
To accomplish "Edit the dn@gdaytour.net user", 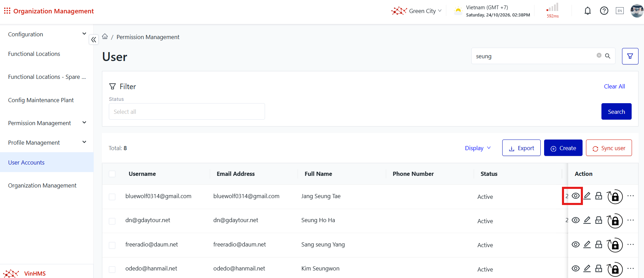I will click(587, 220).
